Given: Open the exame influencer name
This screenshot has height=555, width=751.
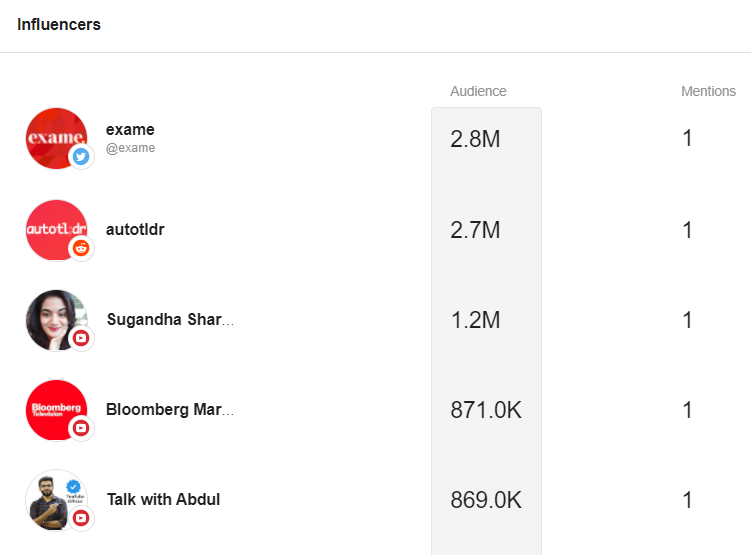Looking at the screenshot, I should coord(130,130).
